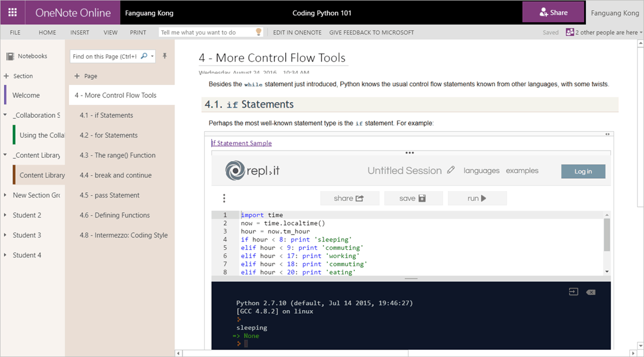Collapse the _Collaboration section group
Image resolution: width=644 pixels, height=357 pixels.
[5, 115]
